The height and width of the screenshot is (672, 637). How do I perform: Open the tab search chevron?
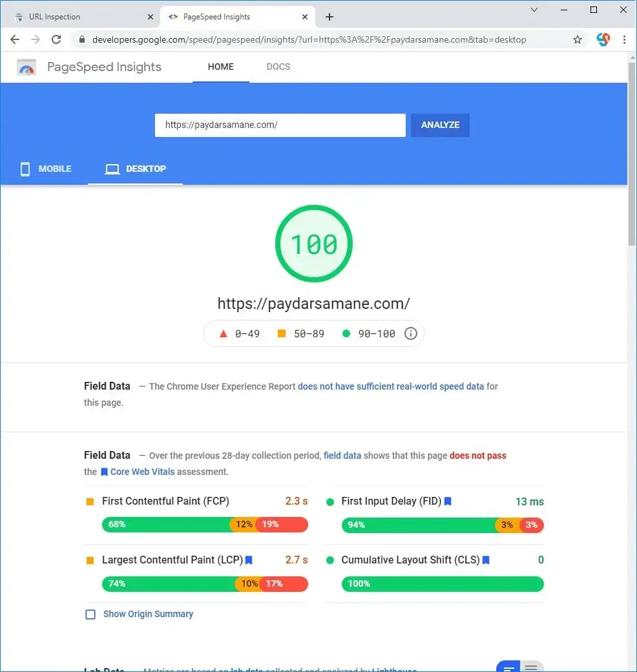[534, 10]
